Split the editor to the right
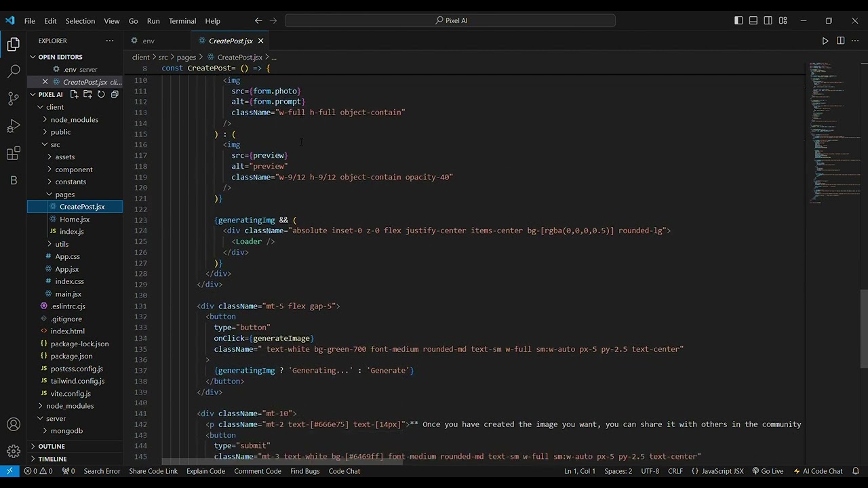868x488 pixels. pos(840,41)
